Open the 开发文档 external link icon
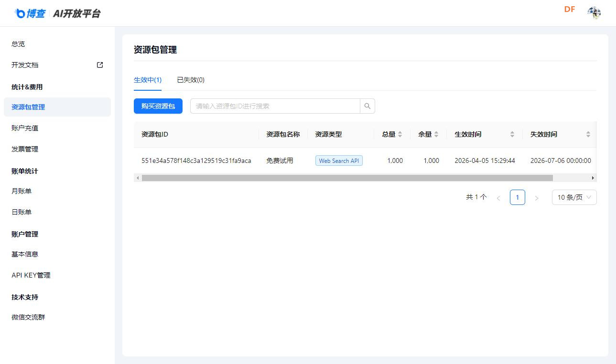Viewport: 616px width, 364px height. click(x=99, y=64)
